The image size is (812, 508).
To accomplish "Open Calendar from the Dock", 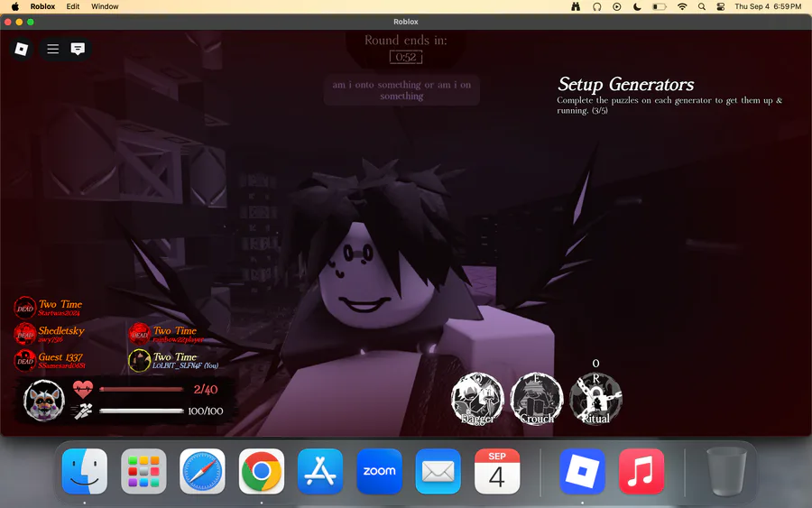I will (497, 471).
